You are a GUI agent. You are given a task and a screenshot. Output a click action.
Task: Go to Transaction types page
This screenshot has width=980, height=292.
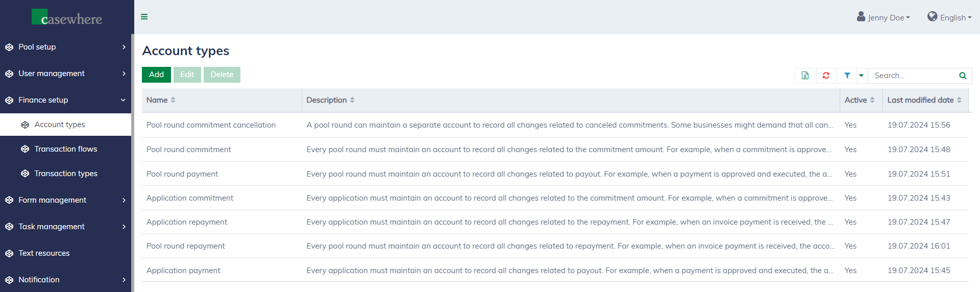65,174
